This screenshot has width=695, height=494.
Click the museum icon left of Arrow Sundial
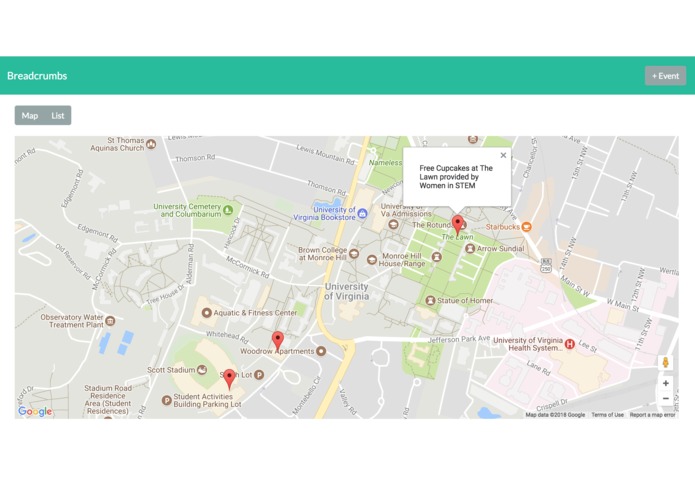437,257
